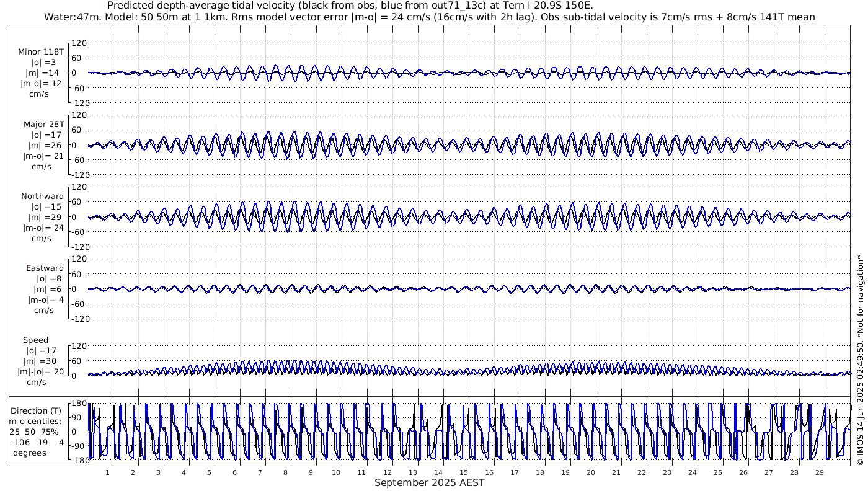Viewport: 868px width, 496px height.
Task: Pick the "|m|-|o|= 20" speed difference
Action: point(42,372)
